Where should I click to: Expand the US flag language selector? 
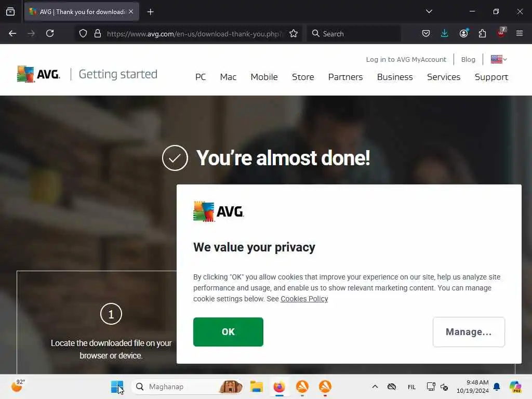[x=499, y=59]
